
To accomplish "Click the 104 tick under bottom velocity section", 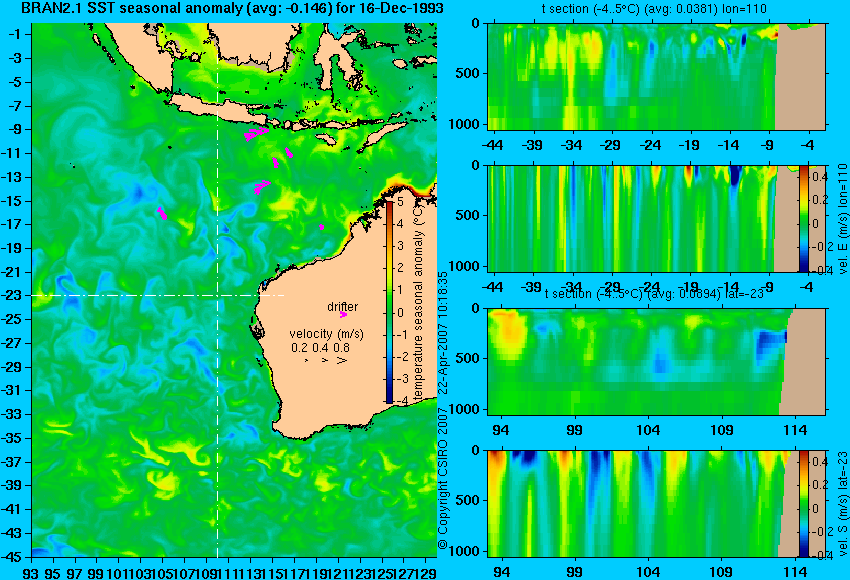I will pos(648,572).
